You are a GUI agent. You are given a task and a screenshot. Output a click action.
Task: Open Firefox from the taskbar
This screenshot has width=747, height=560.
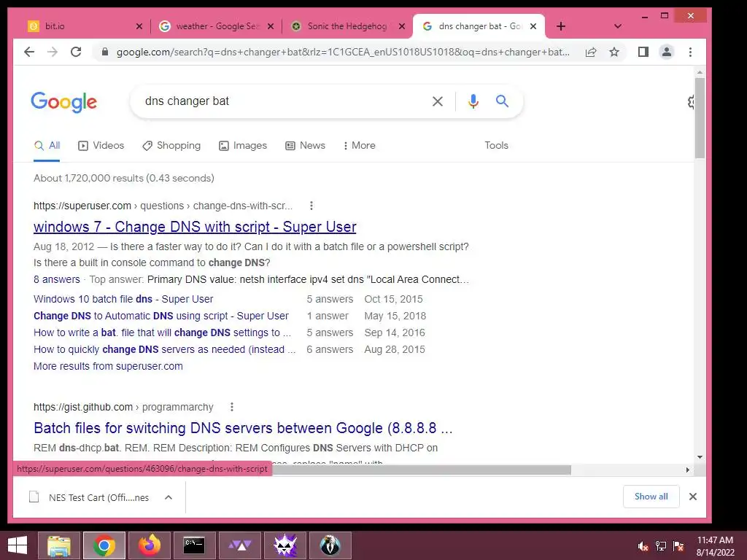click(150, 545)
